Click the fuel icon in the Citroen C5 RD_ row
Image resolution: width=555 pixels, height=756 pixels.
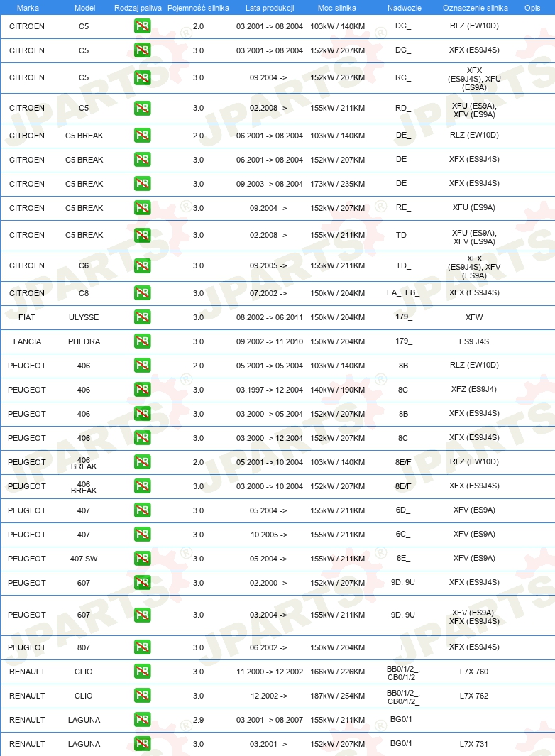[x=142, y=108]
